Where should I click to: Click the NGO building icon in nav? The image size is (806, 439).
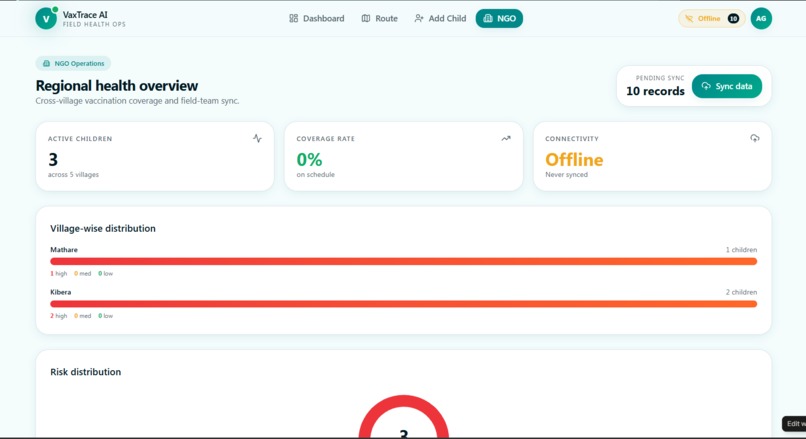(x=488, y=19)
